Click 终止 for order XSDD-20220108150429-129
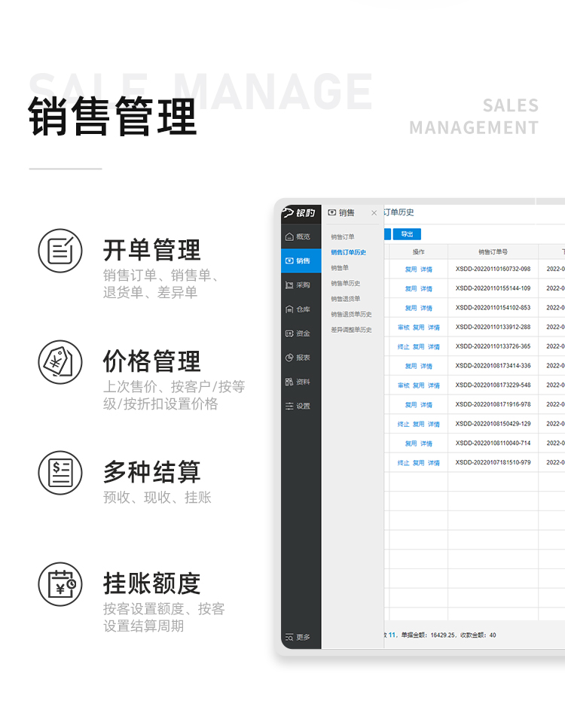 click(x=403, y=424)
